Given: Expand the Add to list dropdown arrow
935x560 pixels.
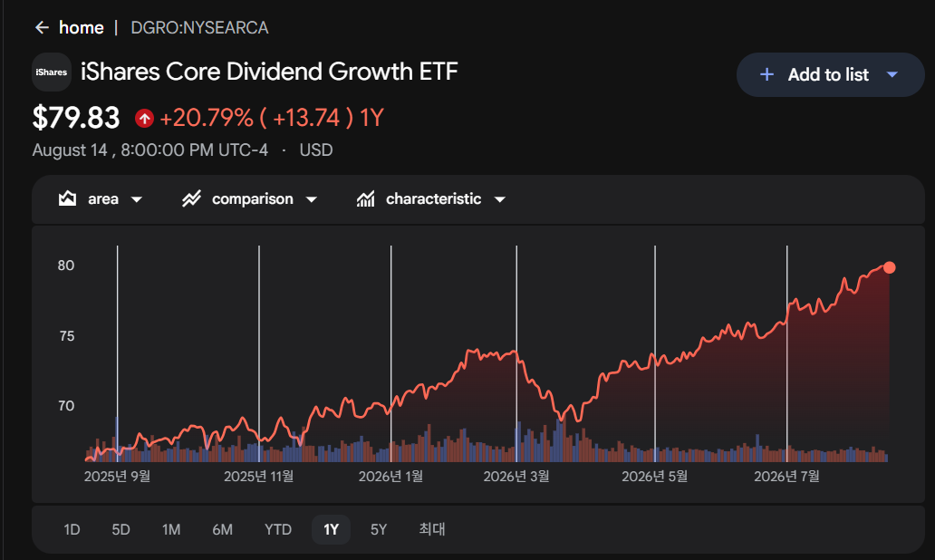Looking at the screenshot, I should tap(892, 74).
